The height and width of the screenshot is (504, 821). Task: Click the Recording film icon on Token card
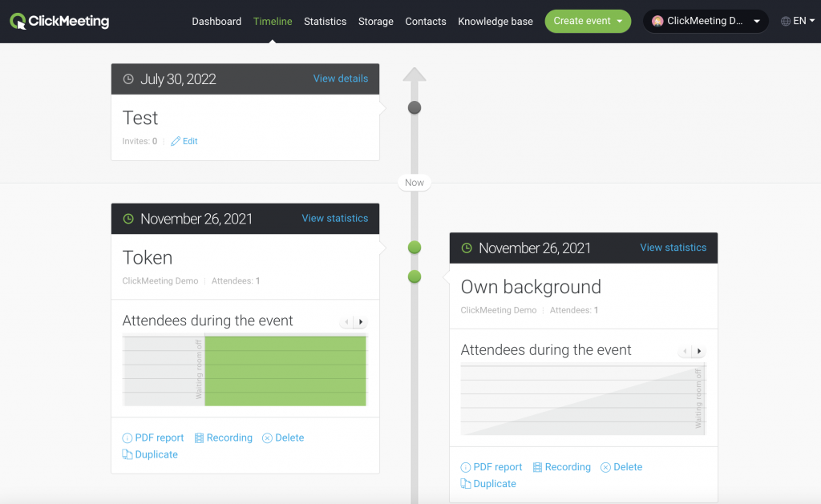199,438
